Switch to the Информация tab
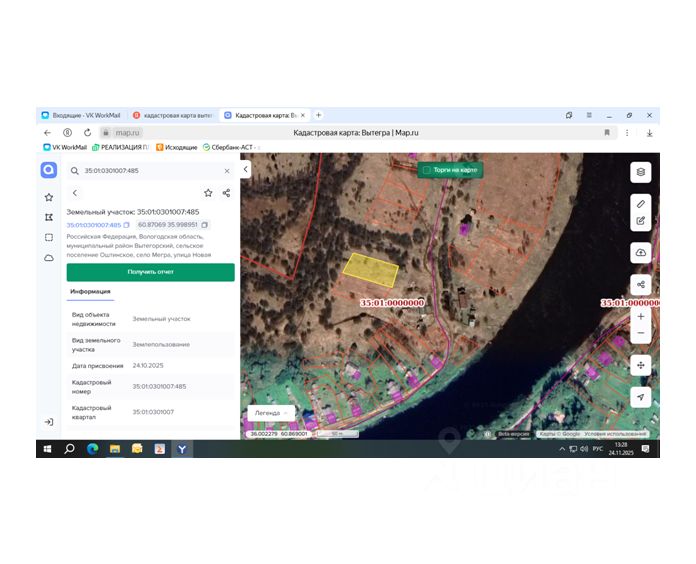The height and width of the screenshot is (564, 696). 89,292
